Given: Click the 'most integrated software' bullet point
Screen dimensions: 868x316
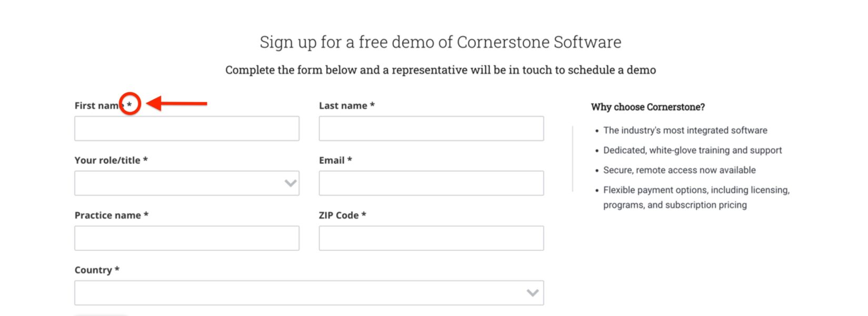Looking at the screenshot, I should pyautogui.click(x=685, y=130).
